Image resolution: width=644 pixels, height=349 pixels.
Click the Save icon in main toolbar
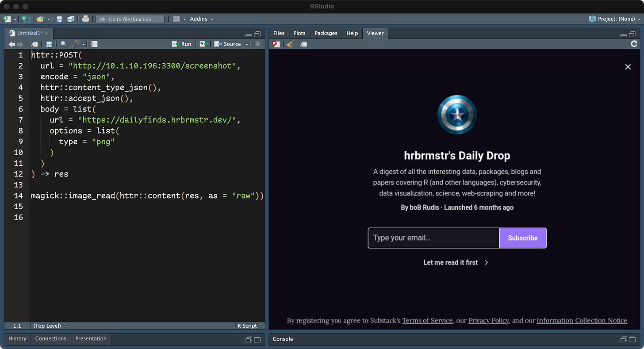[59, 19]
